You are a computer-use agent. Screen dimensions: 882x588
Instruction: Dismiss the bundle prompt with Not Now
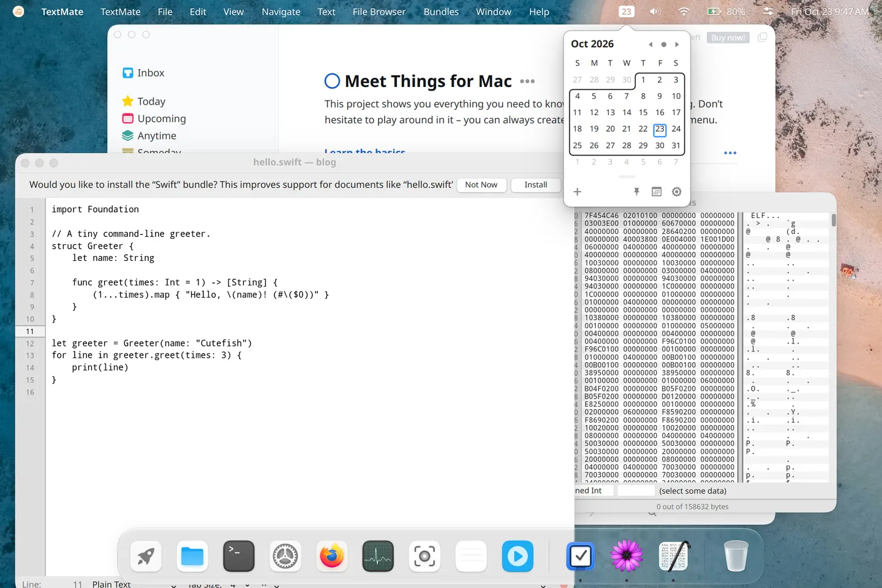click(481, 185)
